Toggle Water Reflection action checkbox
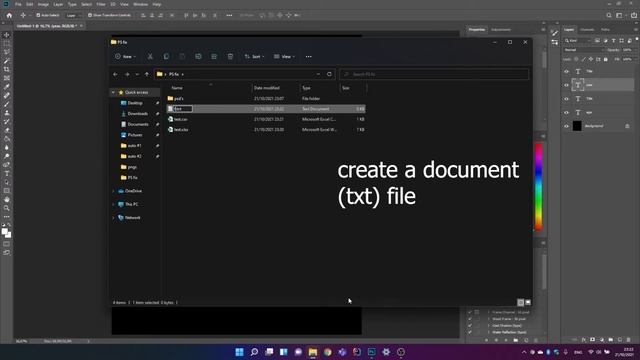 [x=470, y=332]
